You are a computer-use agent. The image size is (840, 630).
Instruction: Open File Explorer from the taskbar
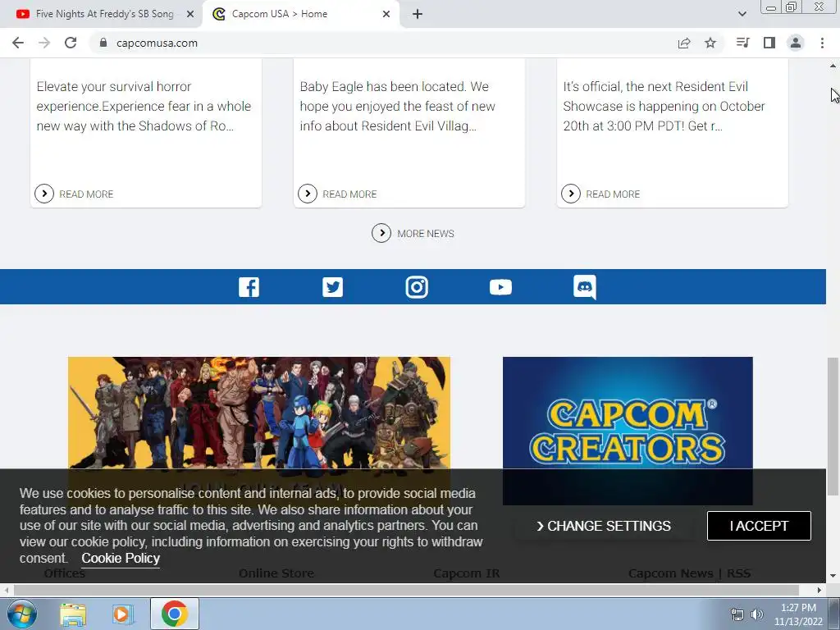point(73,614)
